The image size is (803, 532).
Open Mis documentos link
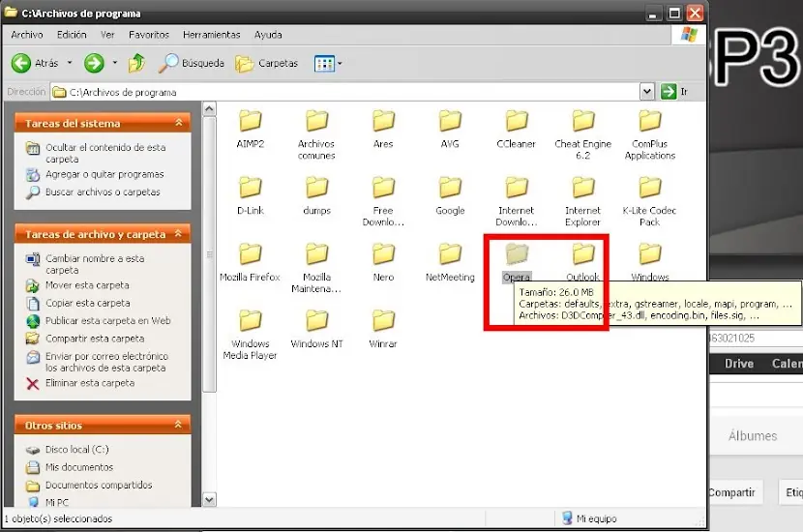click(79, 467)
